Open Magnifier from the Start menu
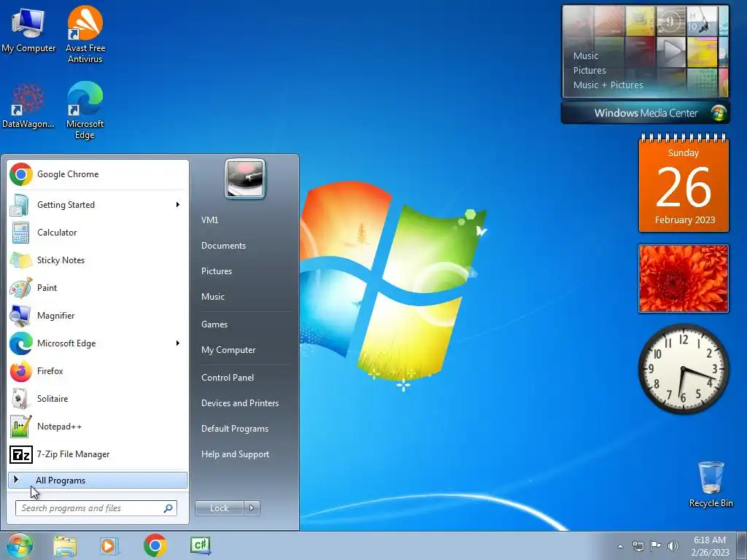 pos(98,316)
